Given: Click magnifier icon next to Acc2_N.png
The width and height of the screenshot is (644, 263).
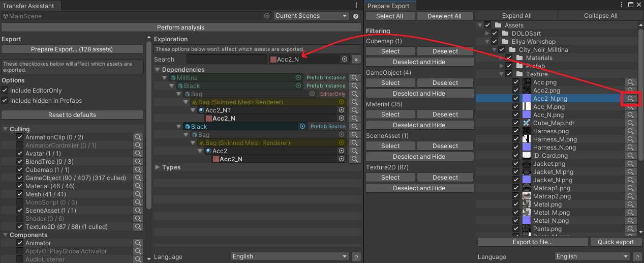Looking at the screenshot, I should [630, 98].
